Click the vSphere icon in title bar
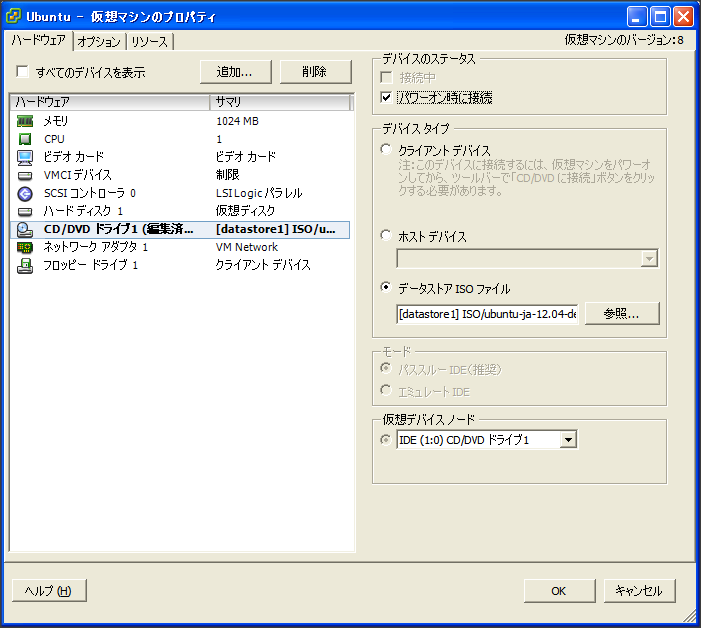The height and width of the screenshot is (628, 701). pyautogui.click(x=13, y=16)
